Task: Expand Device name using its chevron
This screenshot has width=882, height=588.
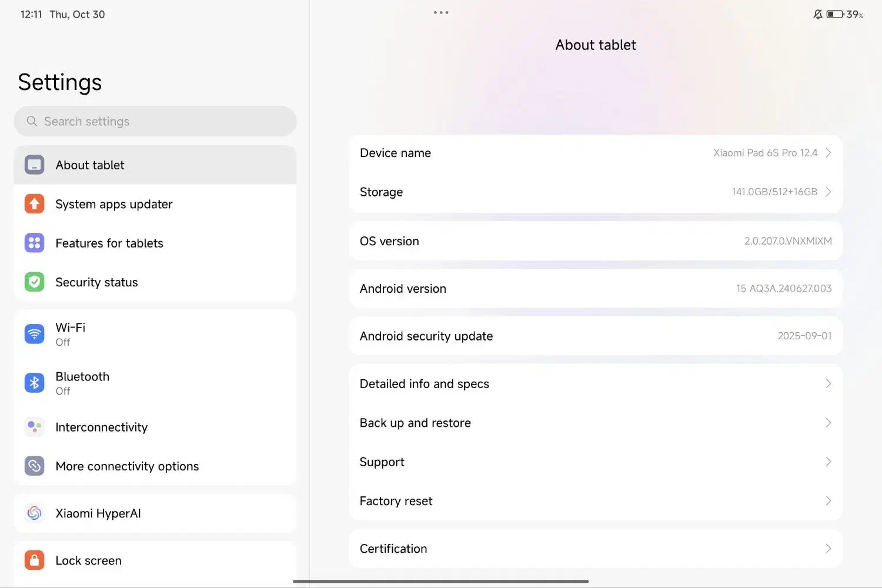Action: 828,153
